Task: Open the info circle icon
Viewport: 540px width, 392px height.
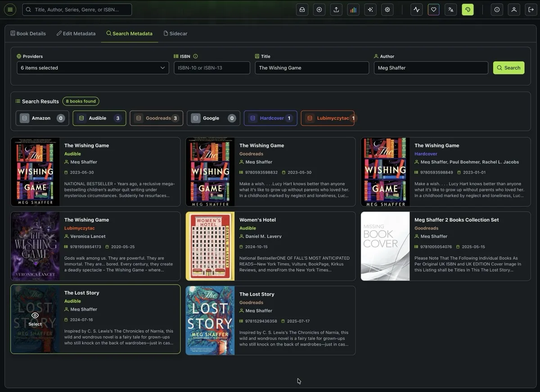Action: 497,9
